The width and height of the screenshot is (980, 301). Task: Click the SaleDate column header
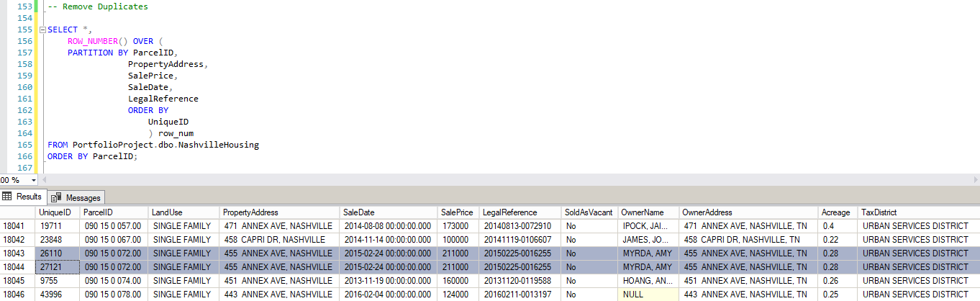[x=359, y=212]
